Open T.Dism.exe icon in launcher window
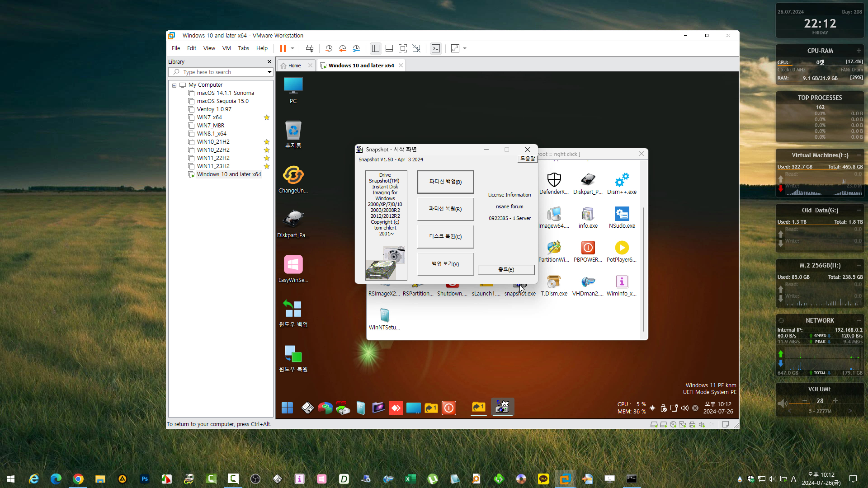This screenshot has height=488, width=868. (x=554, y=285)
